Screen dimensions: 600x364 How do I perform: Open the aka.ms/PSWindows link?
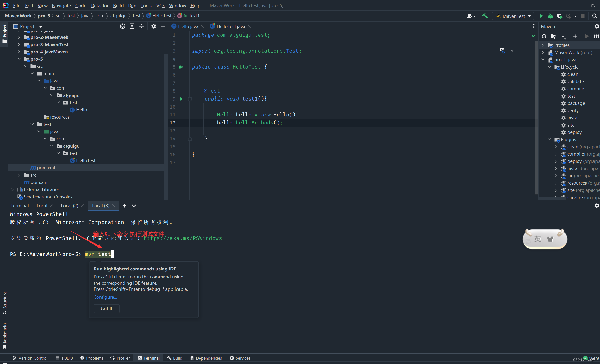click(183, 238)
